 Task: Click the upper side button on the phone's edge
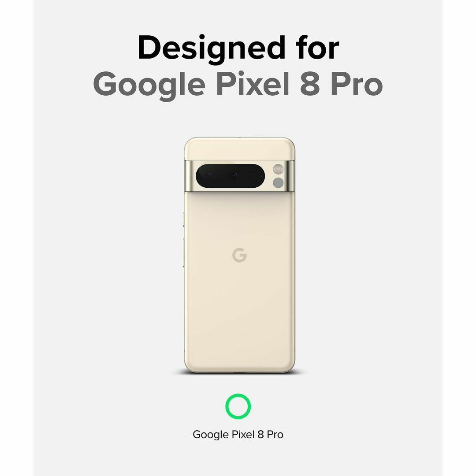(184, 219)
